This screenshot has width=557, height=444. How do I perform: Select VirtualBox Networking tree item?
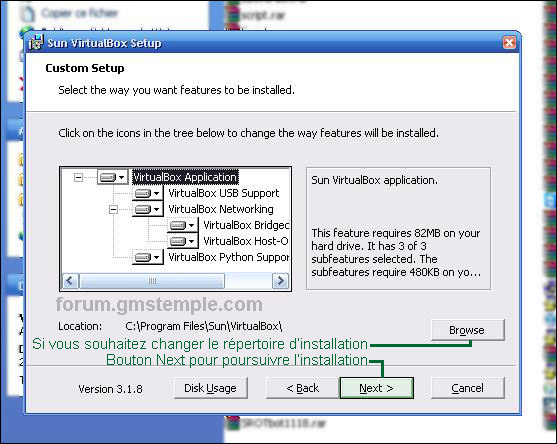[x=221, y=209]
